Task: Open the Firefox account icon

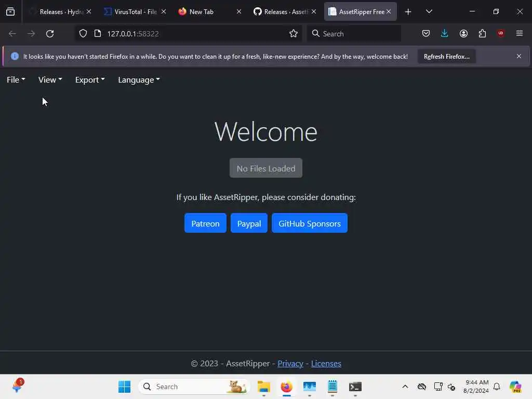Action: coord(463,34)
